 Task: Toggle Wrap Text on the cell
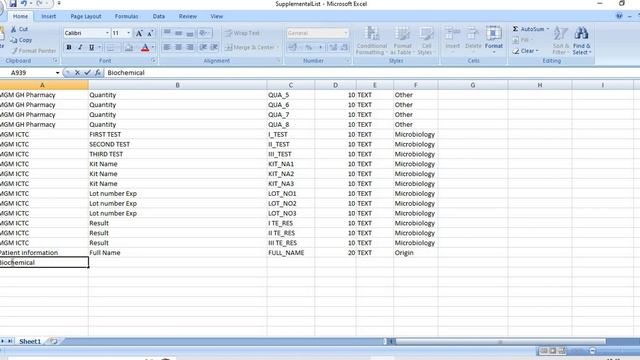[242, 33]
